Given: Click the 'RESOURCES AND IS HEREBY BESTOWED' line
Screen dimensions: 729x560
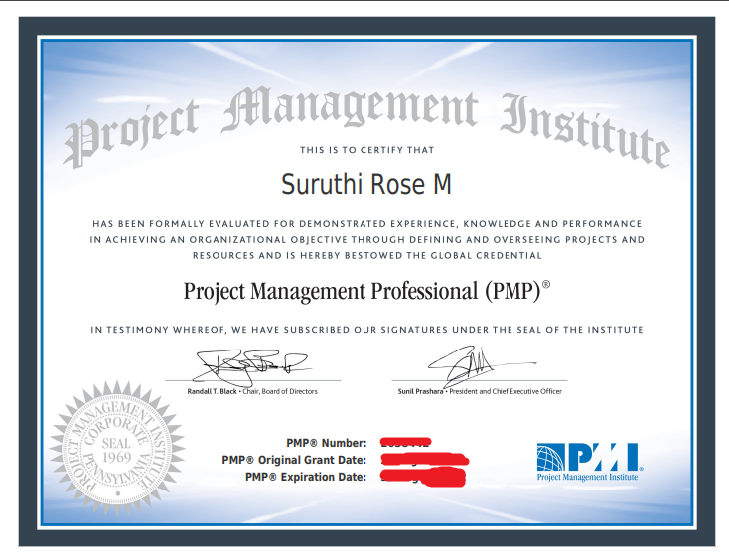Looking at the screenshot, I should (366, 255).
